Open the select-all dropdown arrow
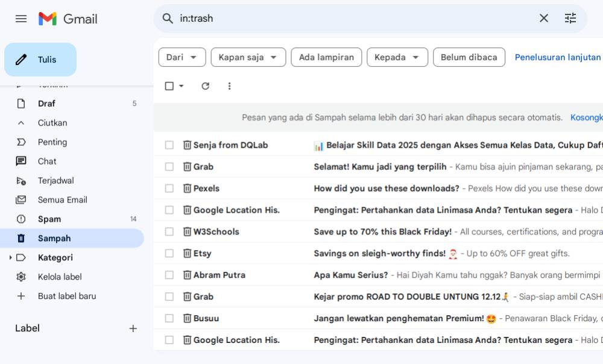Screen dimensions: 603x364 [181, 86]
